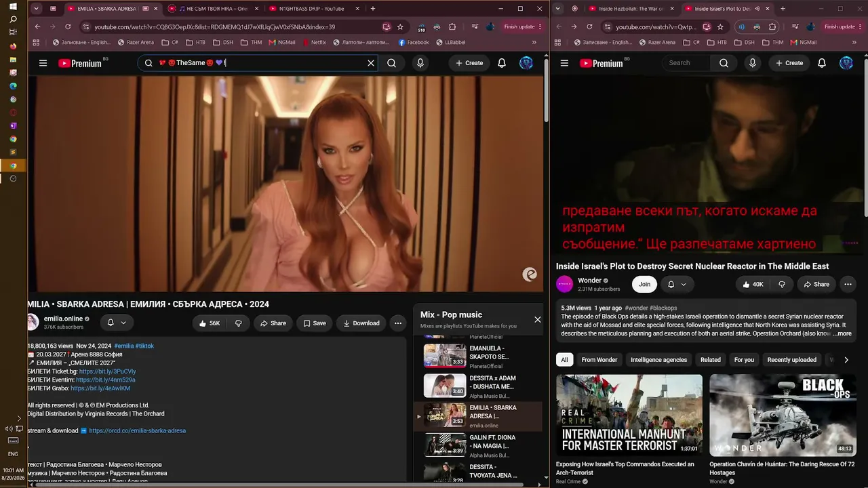Open the Ticket.bg bit.ly link
868x488 pixels.
[107, 371]
